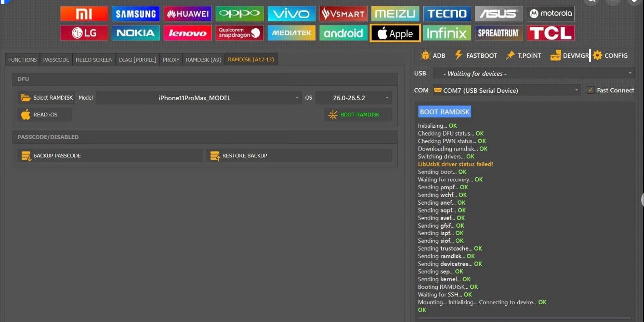The width and height of the screenshot is (644, 322).
Task: Select the OPPO brand logo
Action: pos(240,14)
